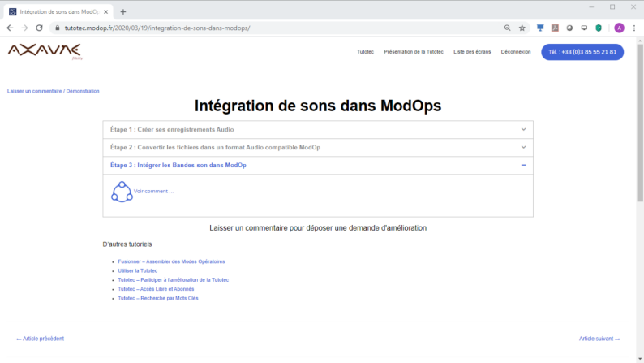Open Fusionner – Assembler des Modes Opératoires
Image resolution: width=644 pixels, height=363 pixels.
[171, 261]
